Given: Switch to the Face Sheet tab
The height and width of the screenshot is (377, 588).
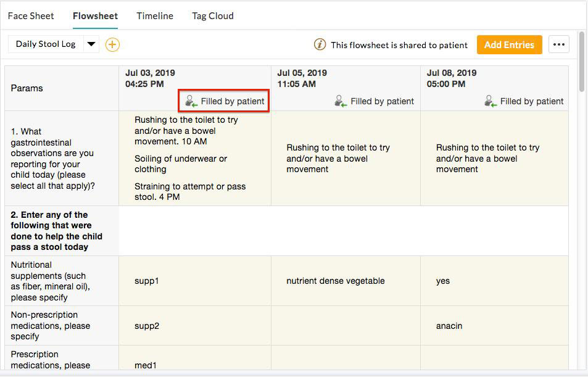Looking at the screenshot, I should [31, 15].
